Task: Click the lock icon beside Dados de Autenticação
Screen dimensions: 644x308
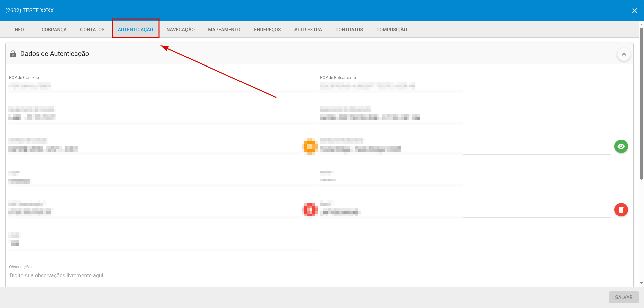Action: click(x=13, y=54)
